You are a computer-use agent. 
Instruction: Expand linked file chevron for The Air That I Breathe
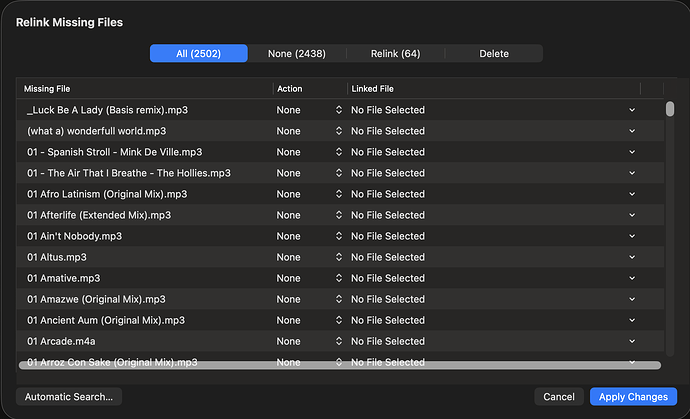click(x=632, y=173)
